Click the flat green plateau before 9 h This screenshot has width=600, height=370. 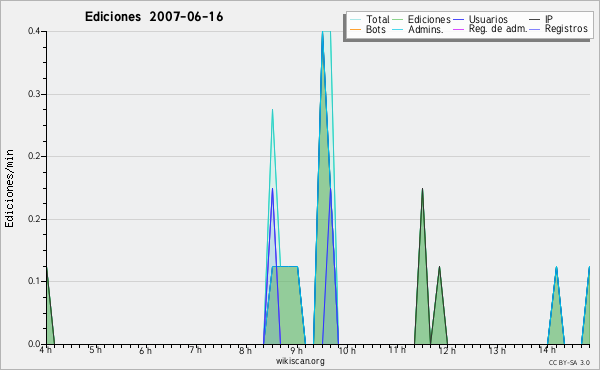[285, 305]
